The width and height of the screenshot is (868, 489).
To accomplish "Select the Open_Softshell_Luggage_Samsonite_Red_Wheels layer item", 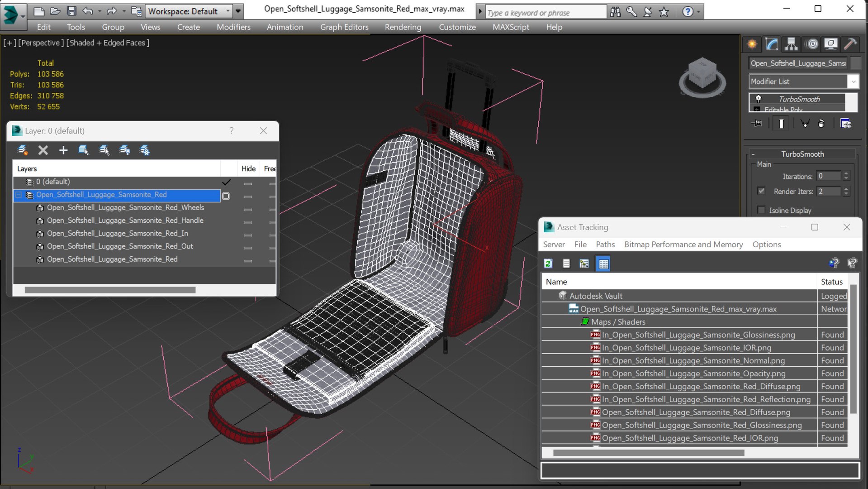I will [x=125, y=207].
